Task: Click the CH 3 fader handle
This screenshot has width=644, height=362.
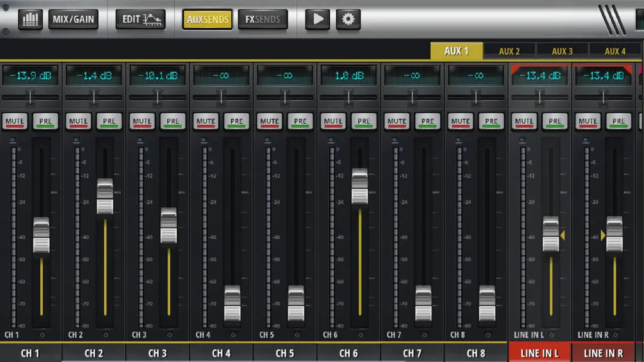Action: (169, 226)
